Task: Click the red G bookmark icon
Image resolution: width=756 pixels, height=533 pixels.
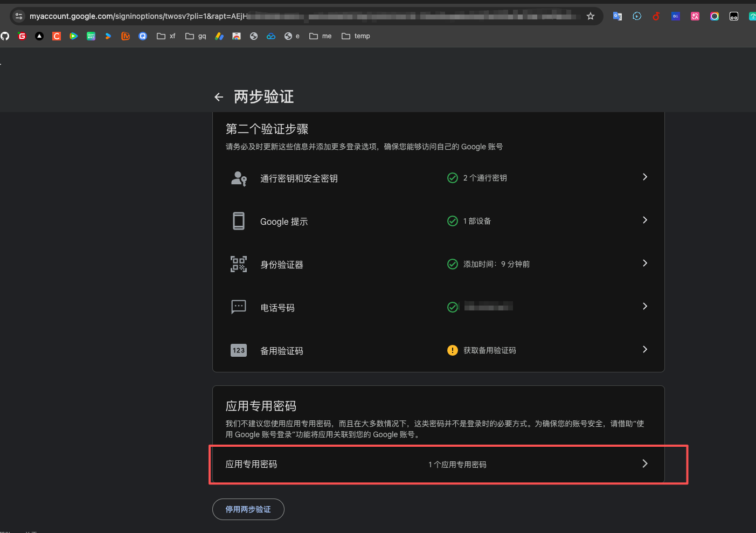Action: pyautogui.click(x=22, y=36)
